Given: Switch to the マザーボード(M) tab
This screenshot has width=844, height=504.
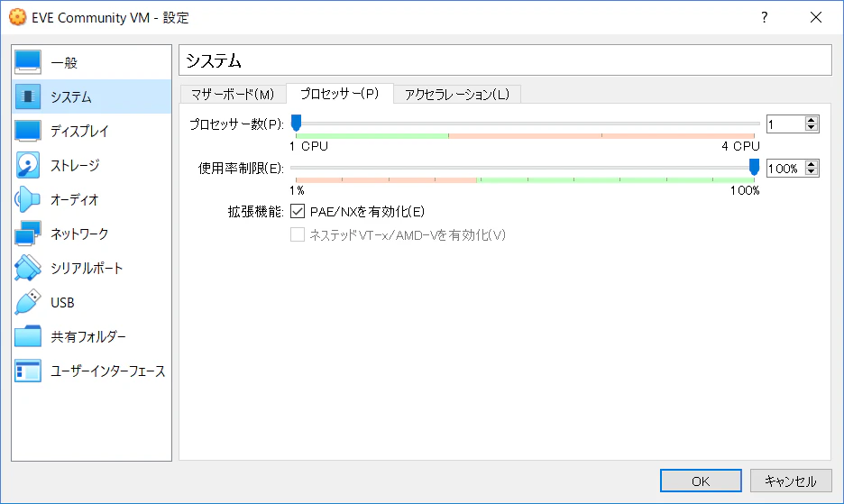Looking at the screenshot, I should (233, 95).
